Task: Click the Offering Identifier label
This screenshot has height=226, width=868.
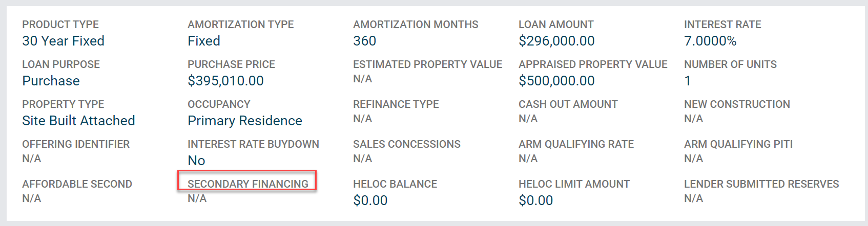Action: click(76, 144)
